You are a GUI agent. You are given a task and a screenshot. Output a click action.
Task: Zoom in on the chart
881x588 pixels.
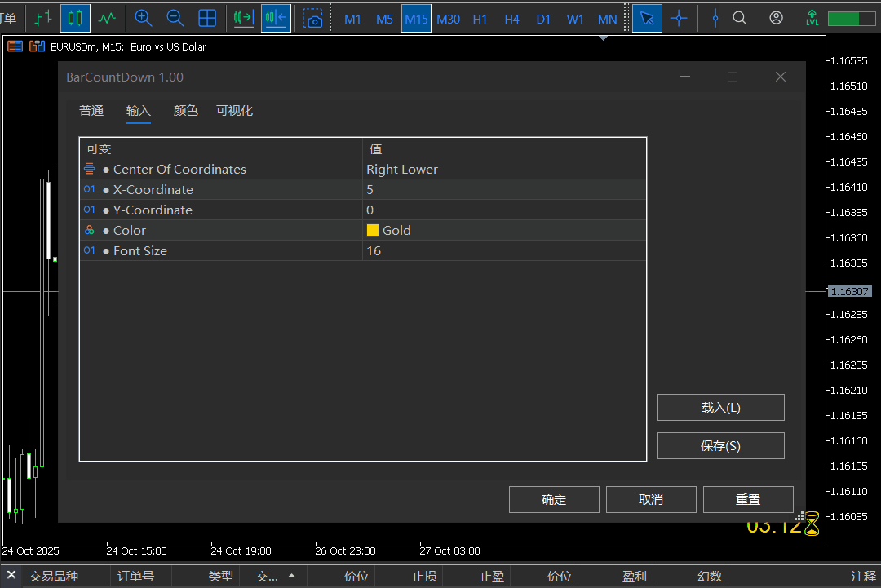[143, 17]
